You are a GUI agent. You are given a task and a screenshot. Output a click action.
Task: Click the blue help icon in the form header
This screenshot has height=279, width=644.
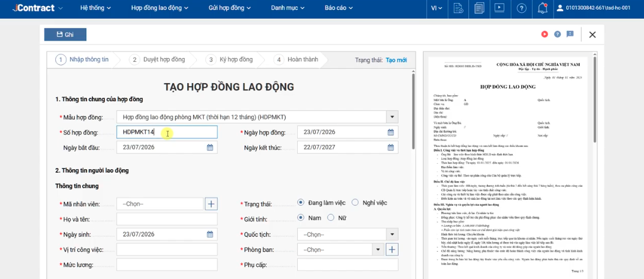pyautogui.click(x=557, y=35)
